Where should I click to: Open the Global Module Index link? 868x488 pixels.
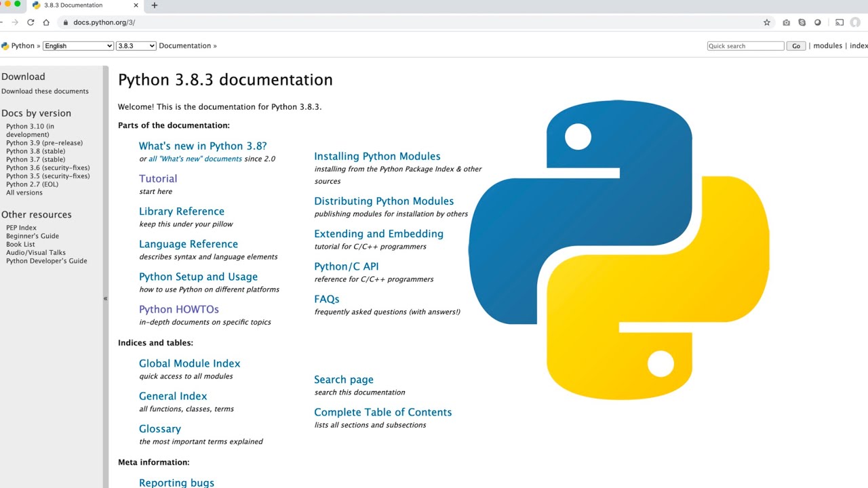point(189,364)
